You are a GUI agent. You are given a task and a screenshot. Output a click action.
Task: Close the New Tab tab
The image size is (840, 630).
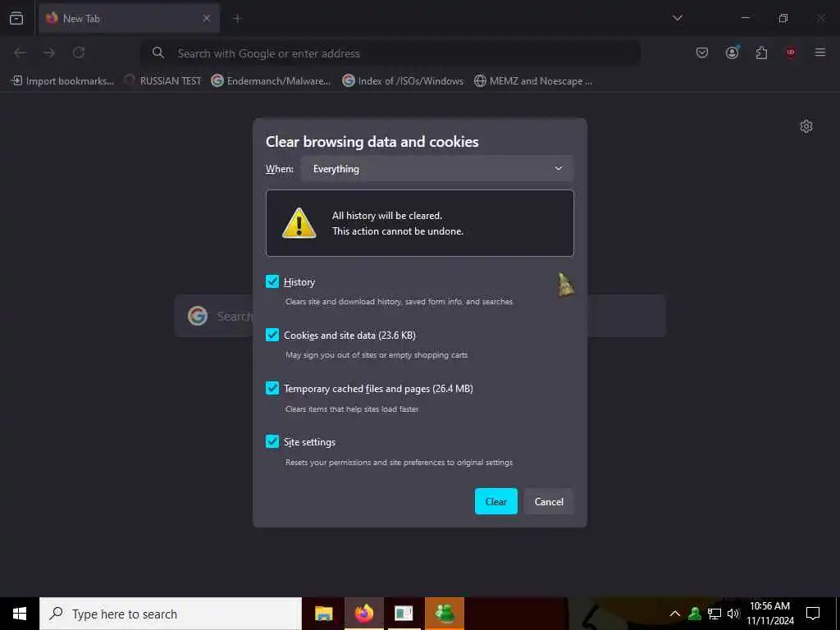coord(206,18)
